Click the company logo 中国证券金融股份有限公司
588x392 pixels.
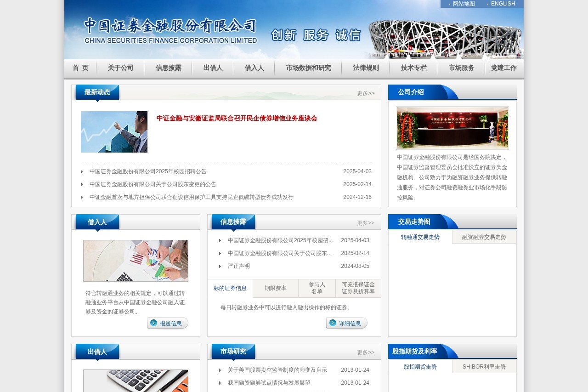170,31
